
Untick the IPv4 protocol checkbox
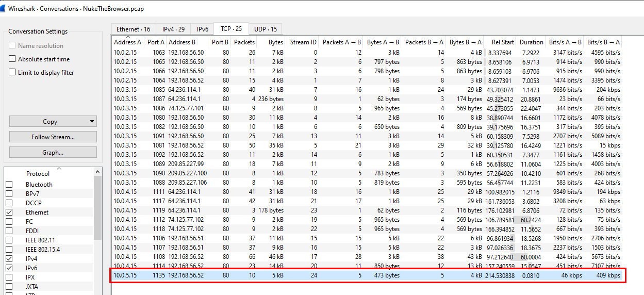[9, 259]
